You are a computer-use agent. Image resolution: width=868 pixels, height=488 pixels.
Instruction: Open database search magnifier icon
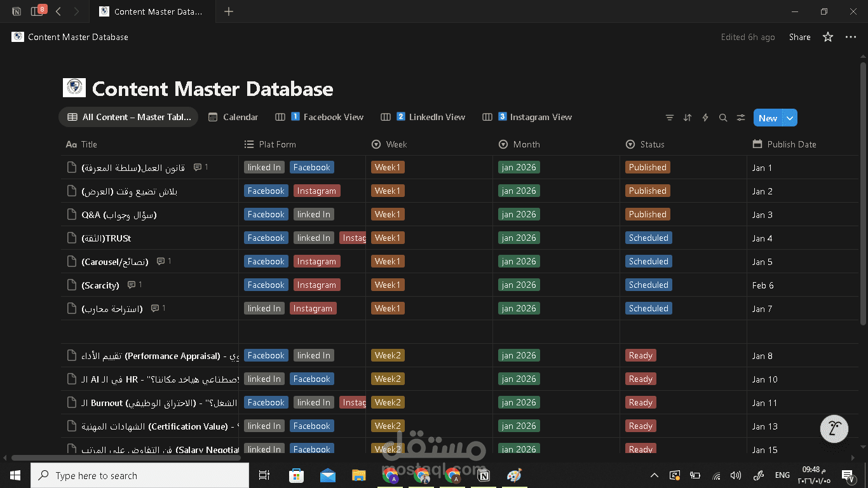722,118
